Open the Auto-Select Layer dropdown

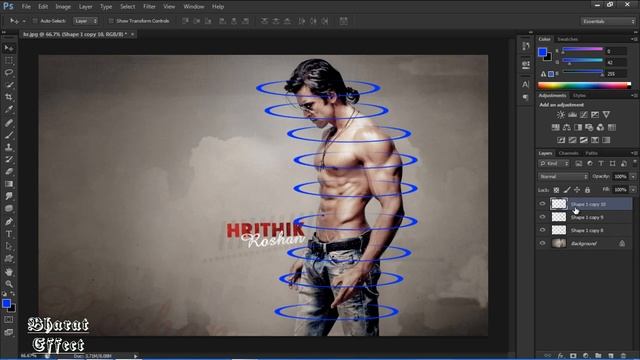point(86,21)
